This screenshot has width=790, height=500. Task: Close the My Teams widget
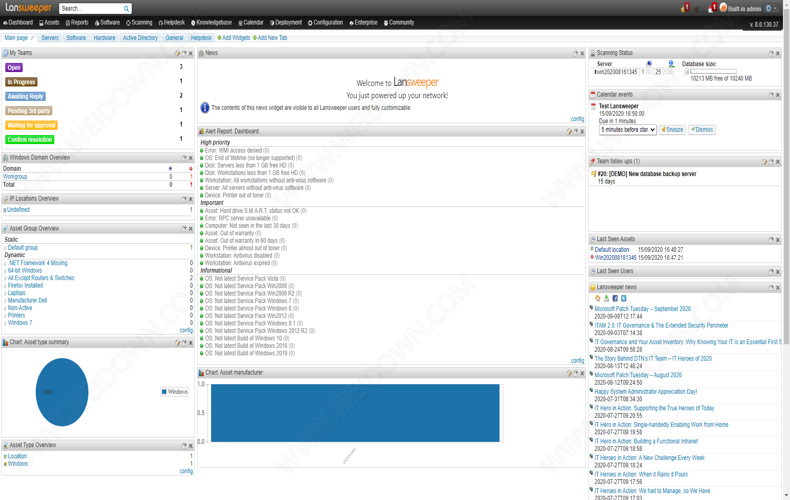click(x=190, y=53)
